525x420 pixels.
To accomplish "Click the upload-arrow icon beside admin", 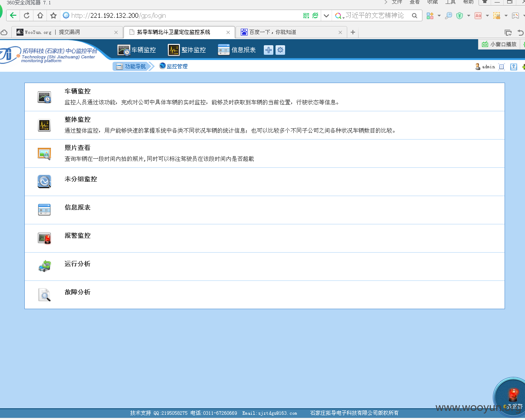I will 514,67.
